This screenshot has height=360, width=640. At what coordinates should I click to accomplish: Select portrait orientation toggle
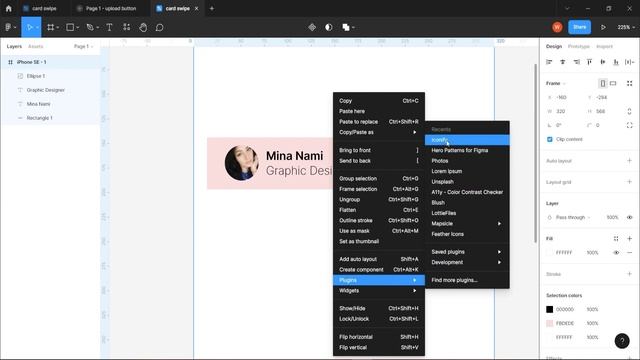[x=602, y=83]
